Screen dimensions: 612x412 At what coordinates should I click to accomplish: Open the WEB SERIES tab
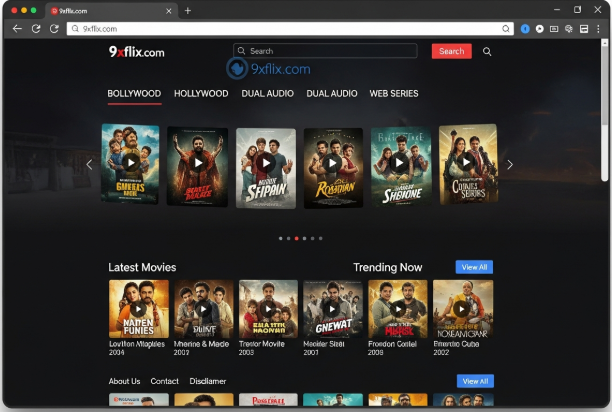click(394, 94)
